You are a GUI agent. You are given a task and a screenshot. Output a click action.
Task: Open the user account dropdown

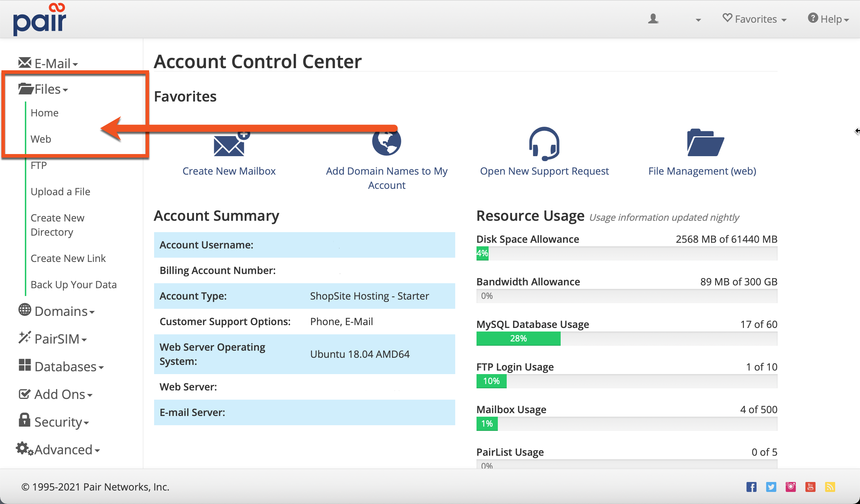[674, 19]
